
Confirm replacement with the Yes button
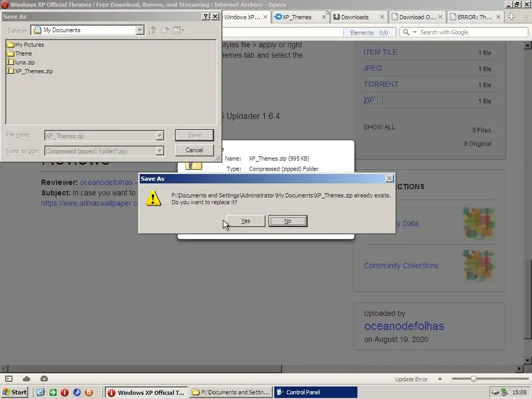click(246, 221)
